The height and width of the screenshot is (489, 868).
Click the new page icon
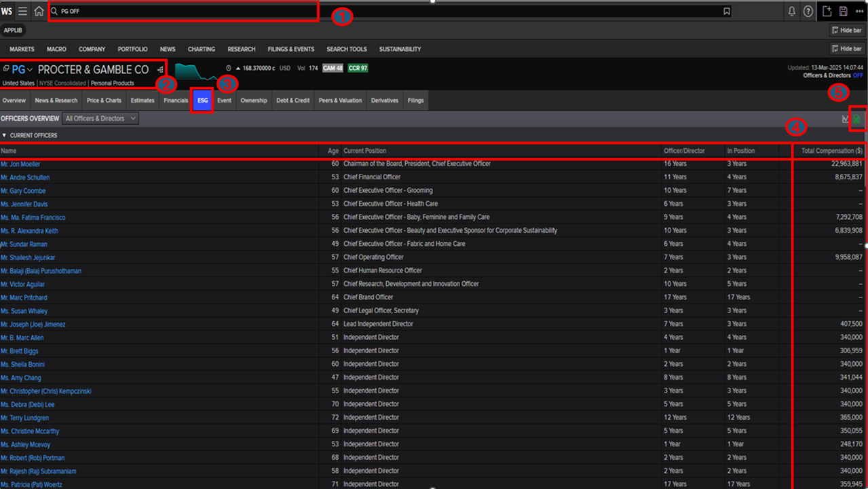point(827,11)
